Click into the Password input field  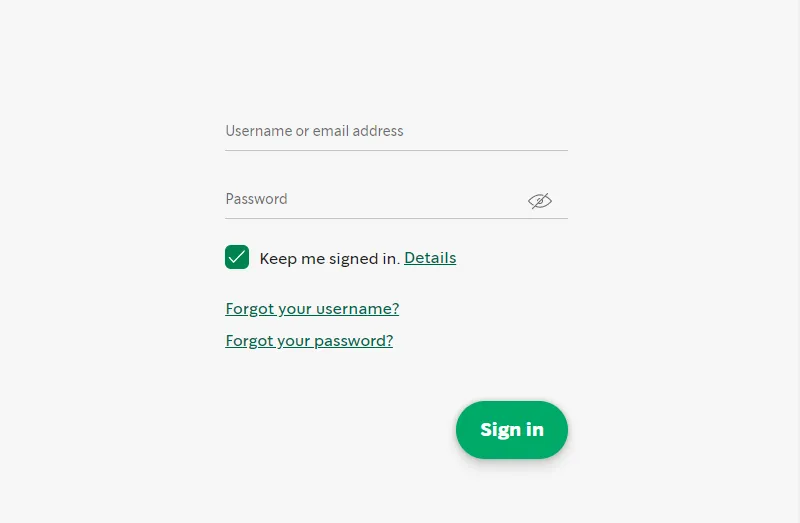[x=370, y=199]
